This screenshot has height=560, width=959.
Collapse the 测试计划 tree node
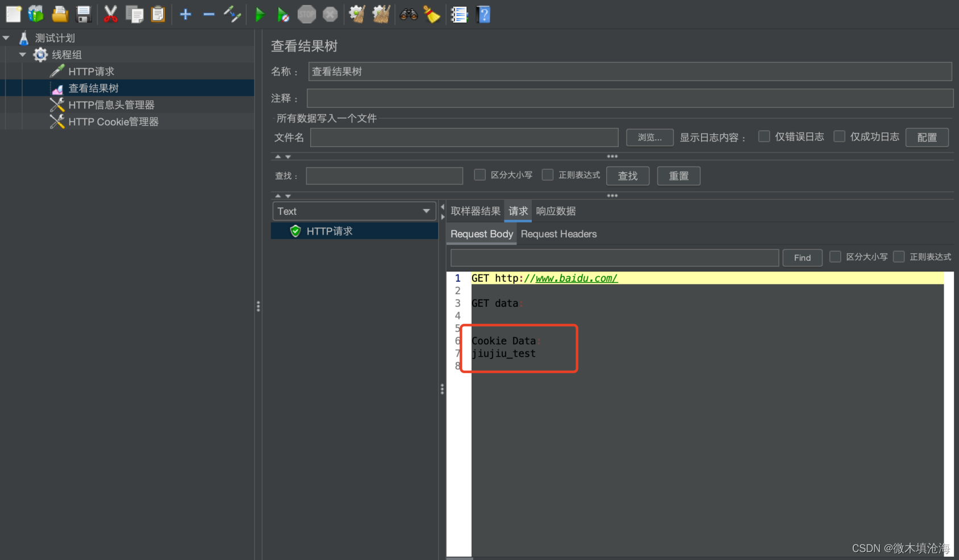[x=6, y=38]
